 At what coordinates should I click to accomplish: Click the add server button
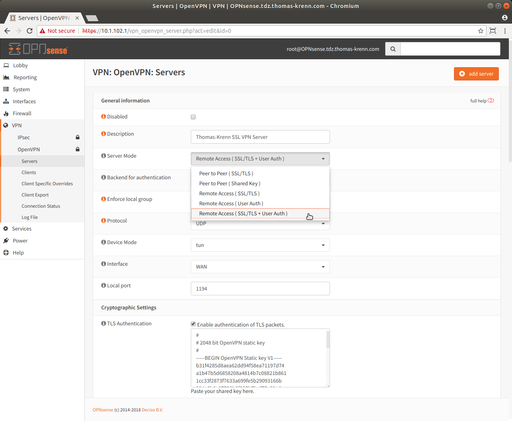point(476,74)
